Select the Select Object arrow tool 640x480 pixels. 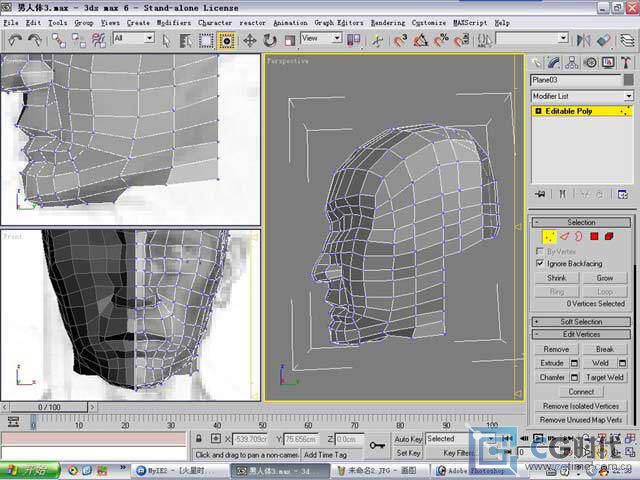coord(166,41)
